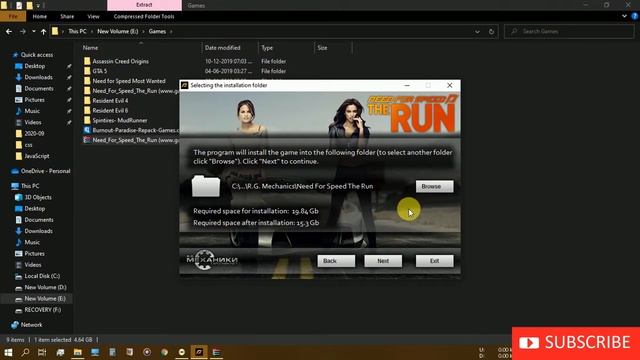
Task: Go forward in Explorer navigation
Action: pyautogui.click(x=22, y=31)
